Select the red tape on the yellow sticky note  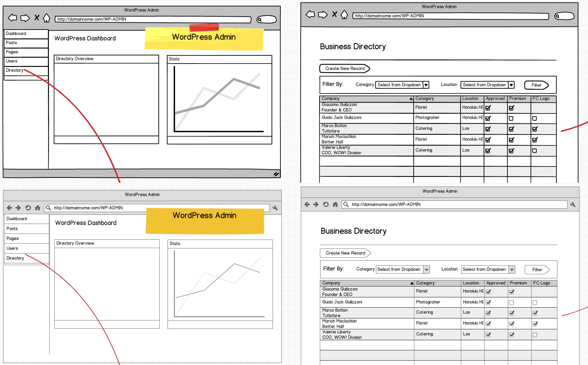coord(204,27)
